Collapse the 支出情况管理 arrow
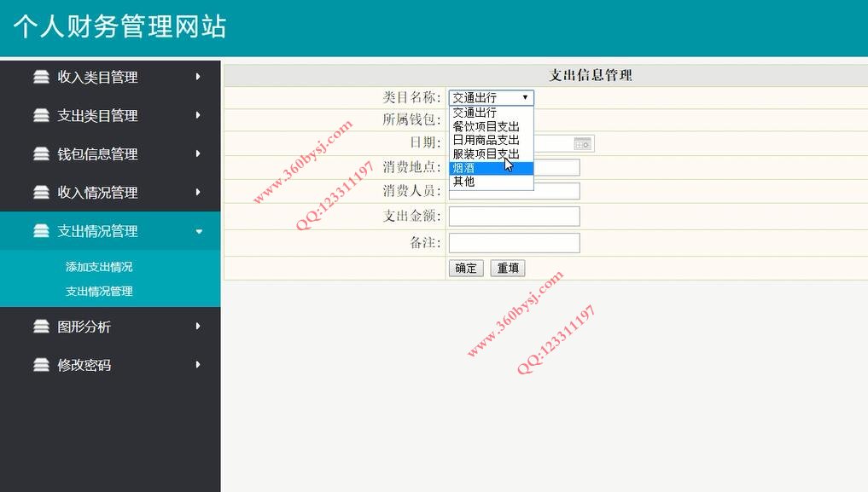Viewport: 868px width, 492px height. [199, 232]
